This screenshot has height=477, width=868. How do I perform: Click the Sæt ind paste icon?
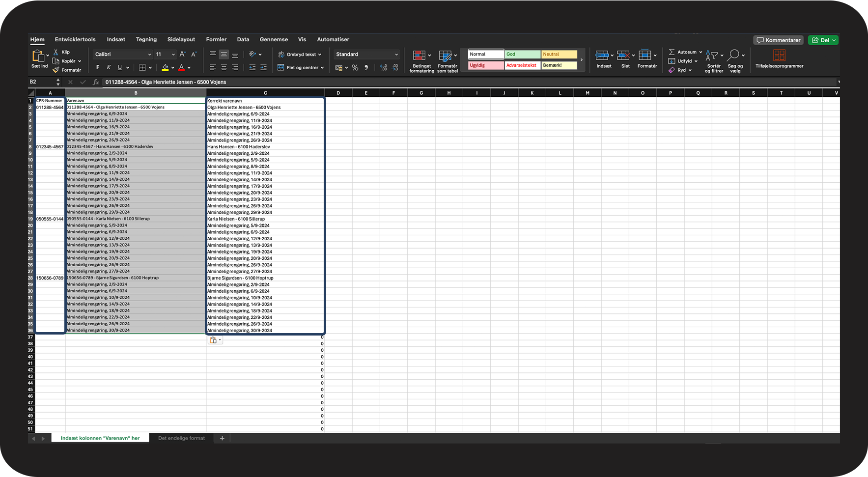pyautogui.click(x=38, y=56)
